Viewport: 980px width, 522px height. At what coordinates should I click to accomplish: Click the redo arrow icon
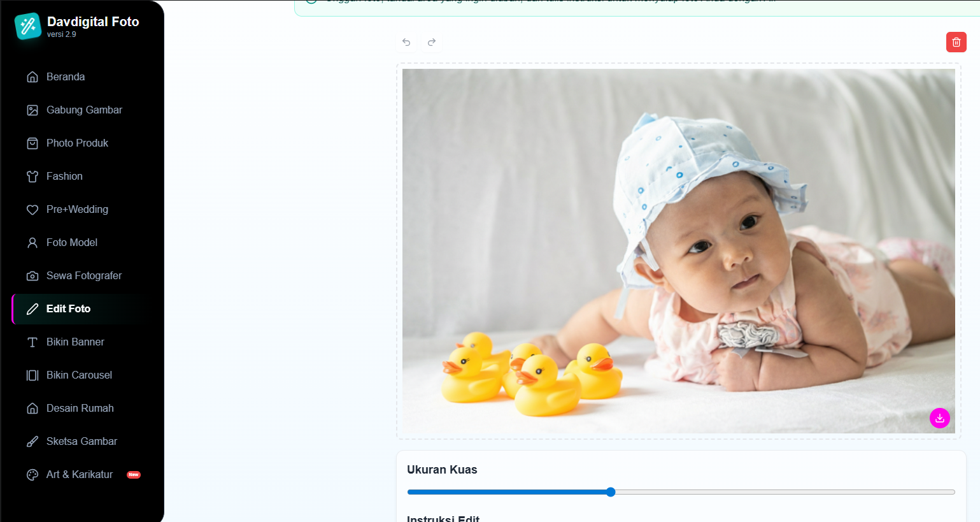click(432, 42)
